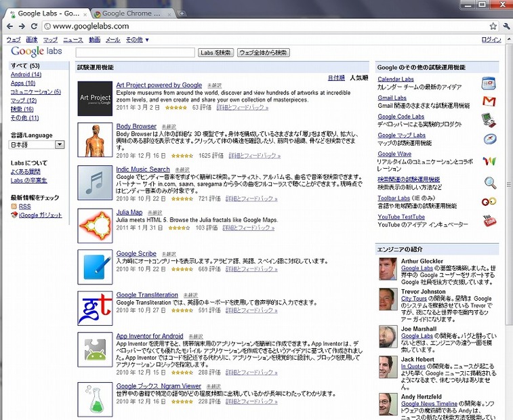Click the Google News Timeline link
The width and height of the screenshot is (513, 420).
coord(429,404)
